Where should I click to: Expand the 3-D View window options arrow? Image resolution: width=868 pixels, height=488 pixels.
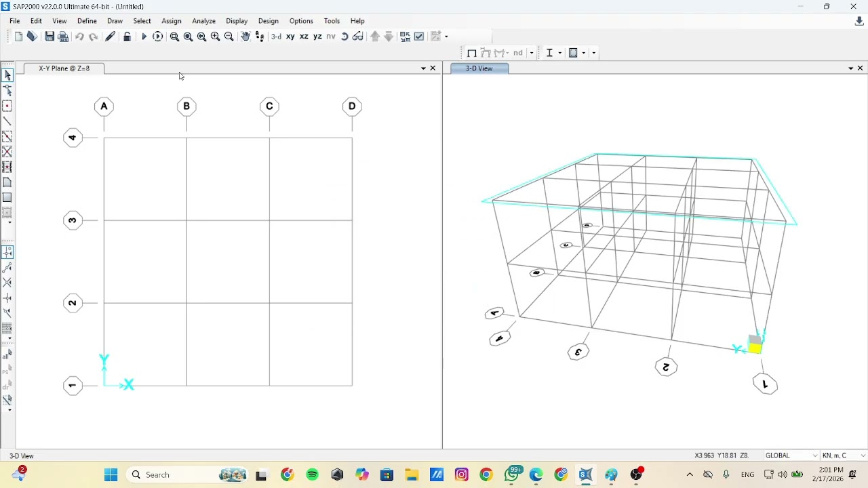[x=851, y=68]
